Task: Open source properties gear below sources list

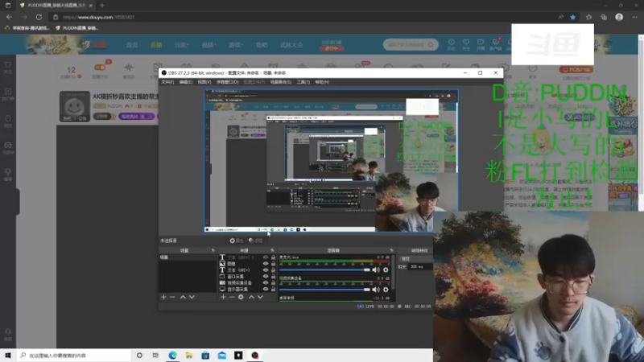Action: [x=241, y=297]
